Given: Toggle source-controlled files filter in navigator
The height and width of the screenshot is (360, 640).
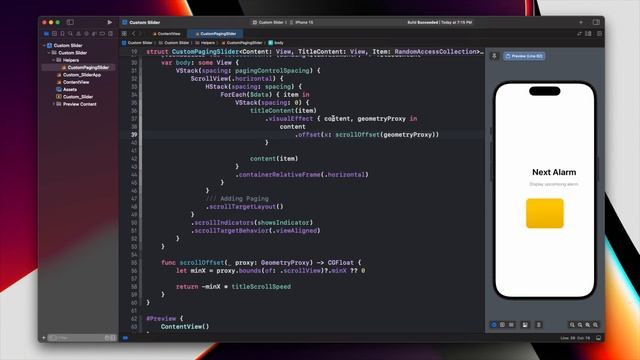Looking at the screenshot, I should pos(113,338).
